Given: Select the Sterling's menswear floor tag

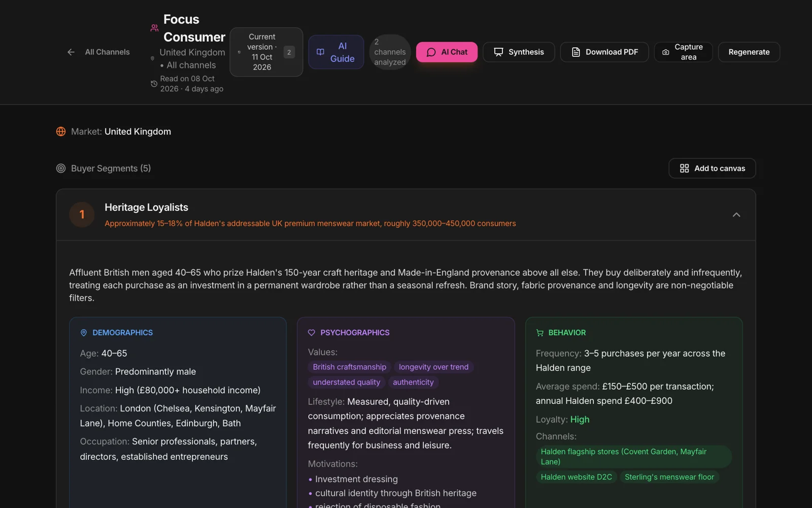Looking at the screenshot, I should click(x=669, y=477).
